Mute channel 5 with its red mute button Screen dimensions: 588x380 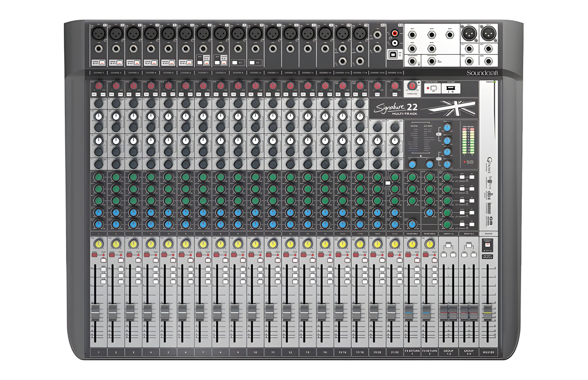point(164,255)
